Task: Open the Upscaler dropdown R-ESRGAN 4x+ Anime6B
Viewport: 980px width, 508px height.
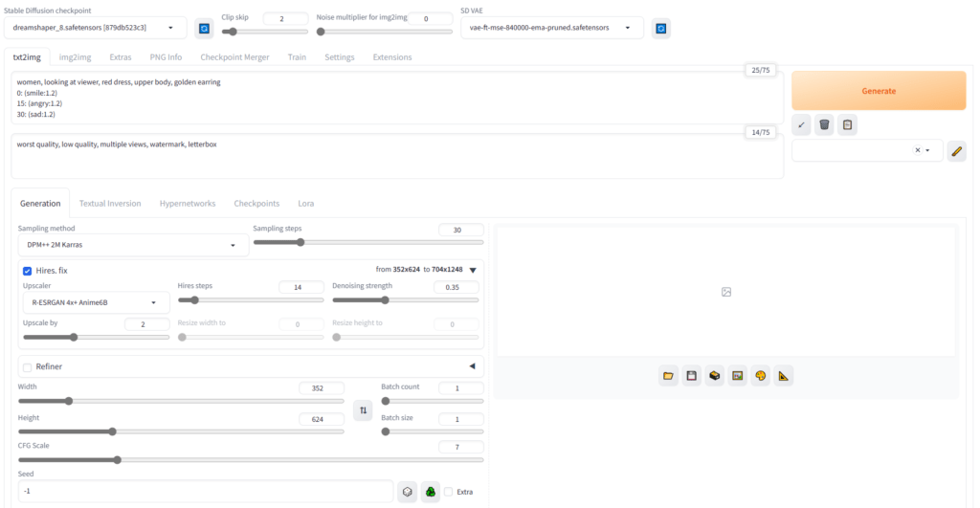Action: pos(96,303)
